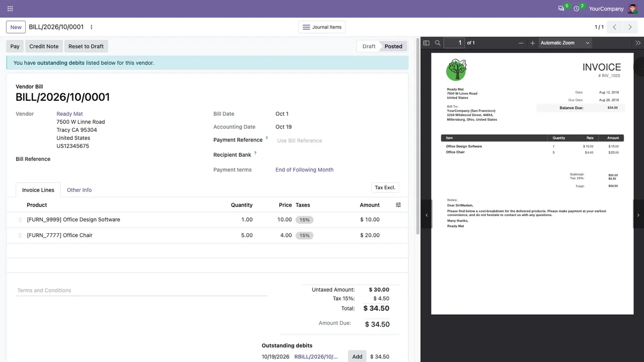The width and height of the screenshot is (644, 362).
Task: Open the bill actions three-dot menu
Action: (x=91, y=27)
